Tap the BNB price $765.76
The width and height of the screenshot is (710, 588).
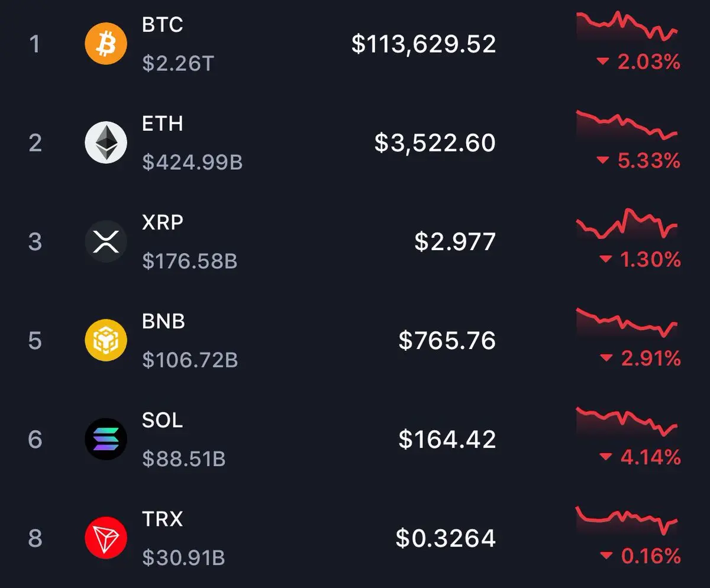447,340
